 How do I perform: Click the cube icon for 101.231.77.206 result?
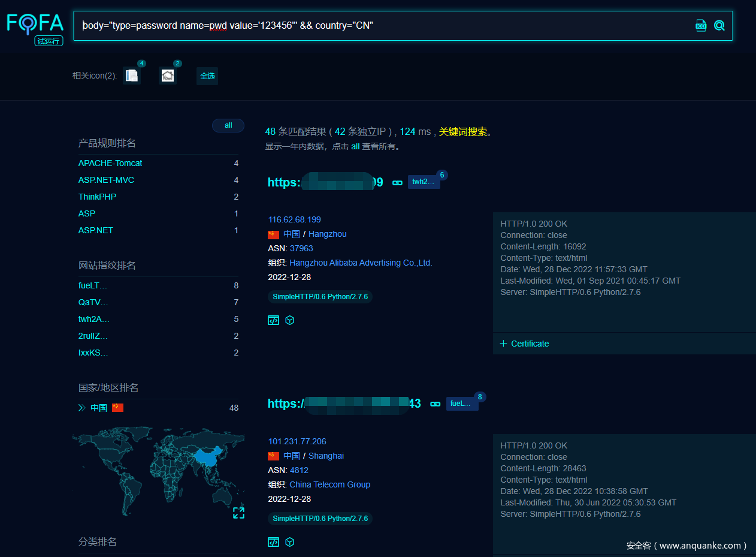[290, 542]
